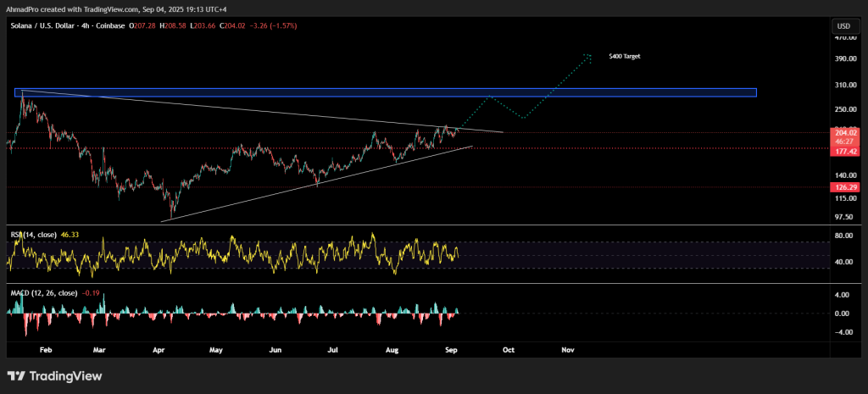The width and height of the screenshot is (868, 394).
Task: Click the 310.00 mark on price scale
Action: [844, 85]
